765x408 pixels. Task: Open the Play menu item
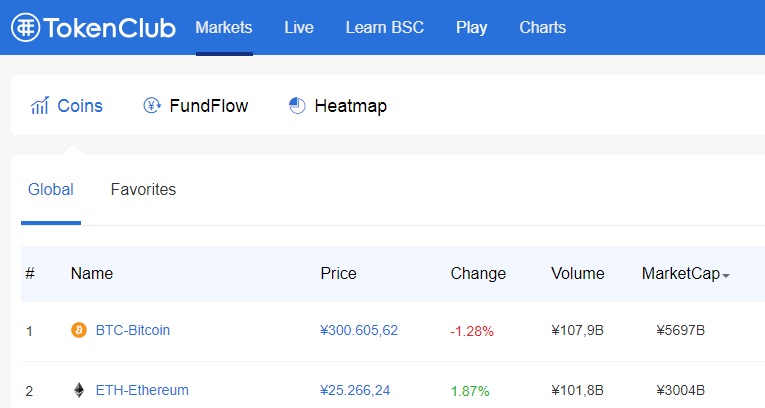(x=471, y=27)
